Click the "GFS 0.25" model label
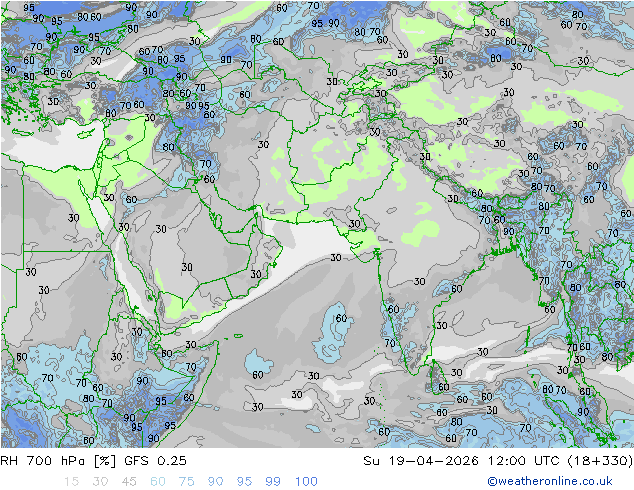The image size is (634, 490). (155, 460)
